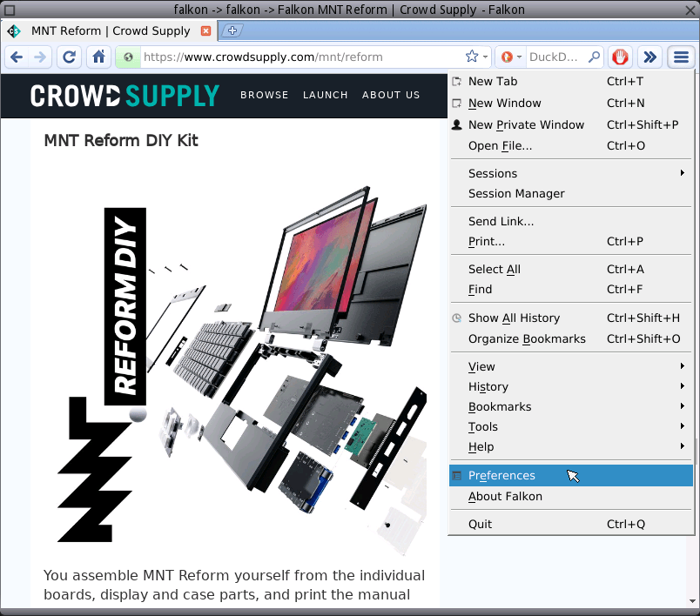Open Show All History

571,318
